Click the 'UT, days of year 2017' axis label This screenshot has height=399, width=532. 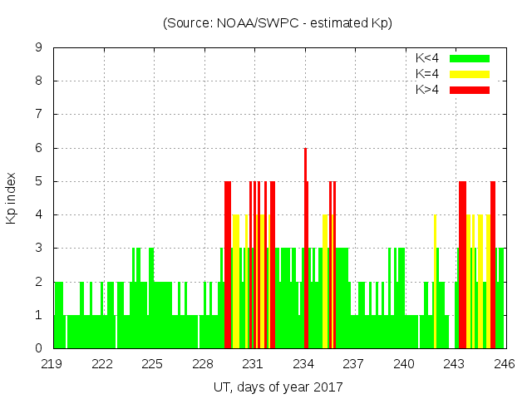tap(278, 387)
